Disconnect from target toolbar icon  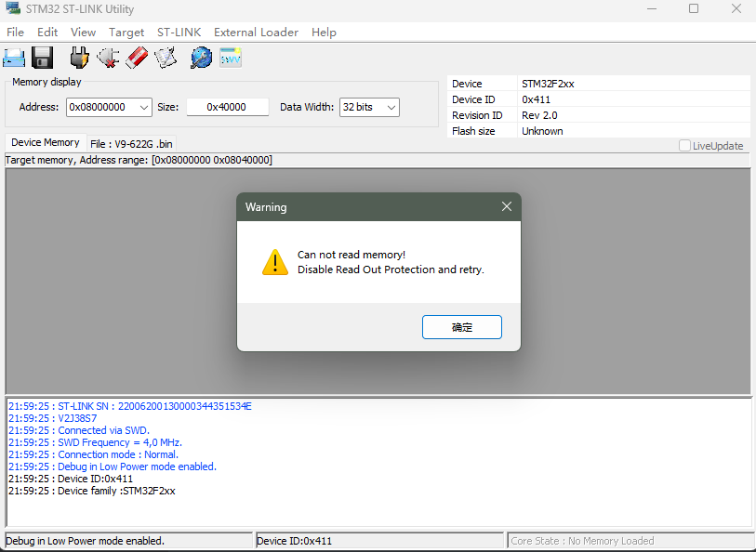[109, 58]
